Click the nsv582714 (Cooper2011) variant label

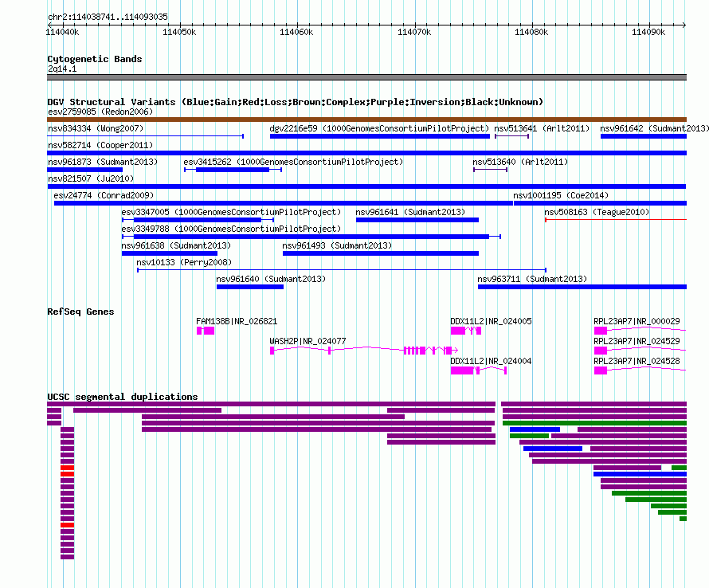(100, 145)
